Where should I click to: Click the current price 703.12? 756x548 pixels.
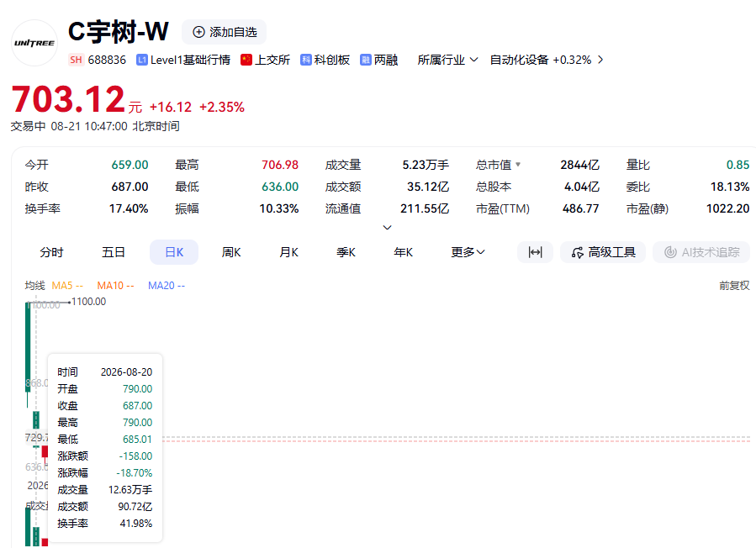click(68, 99)
